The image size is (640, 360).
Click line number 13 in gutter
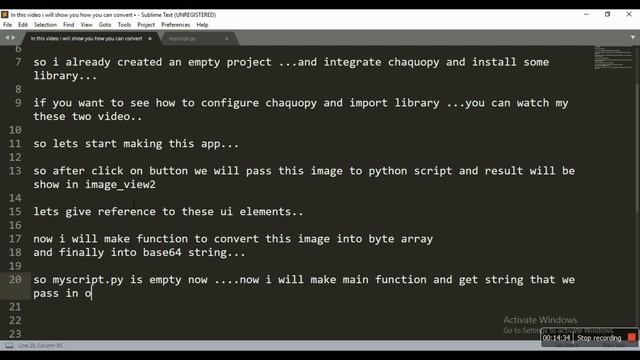pos(15,171)
